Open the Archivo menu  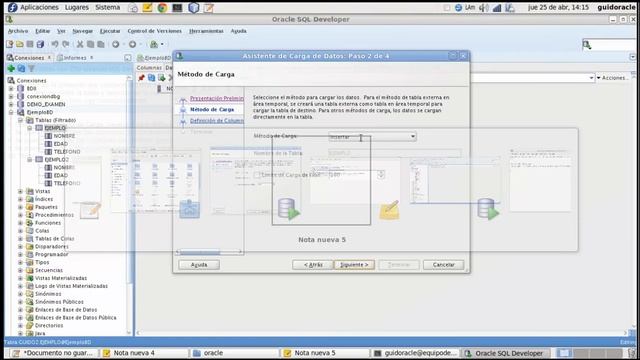pos(18,31)
